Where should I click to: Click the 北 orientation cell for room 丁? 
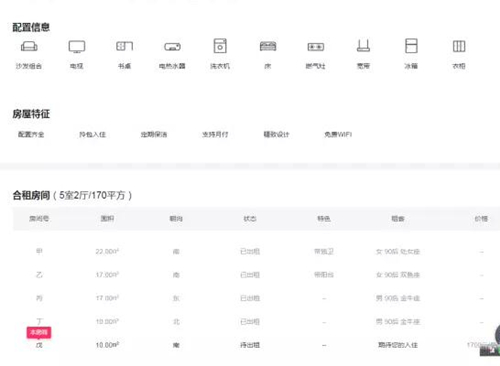tap(176, 321)
